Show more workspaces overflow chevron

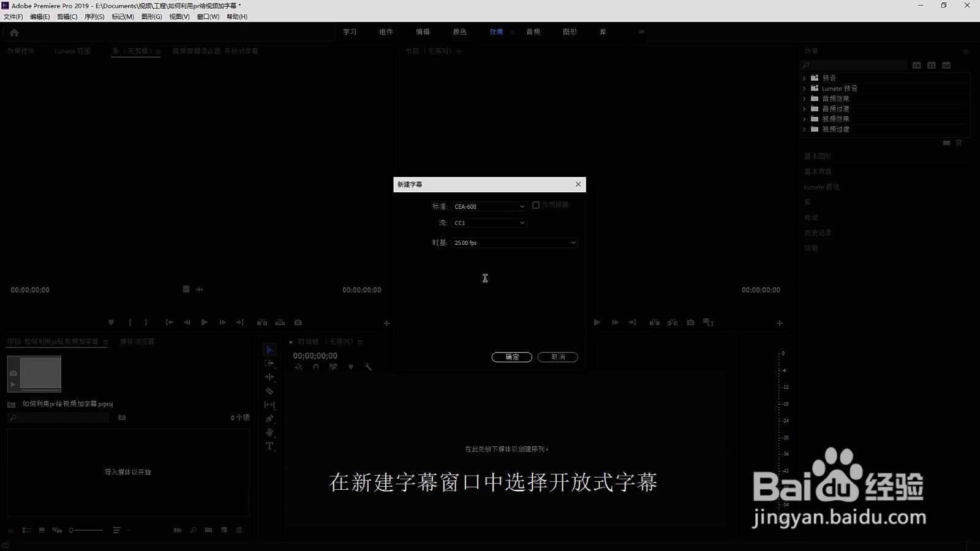tap(641, 32)
